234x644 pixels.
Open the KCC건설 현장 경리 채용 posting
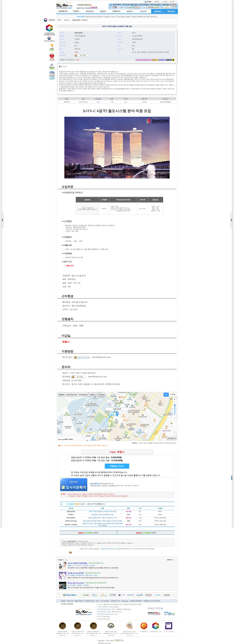(102, 521)
